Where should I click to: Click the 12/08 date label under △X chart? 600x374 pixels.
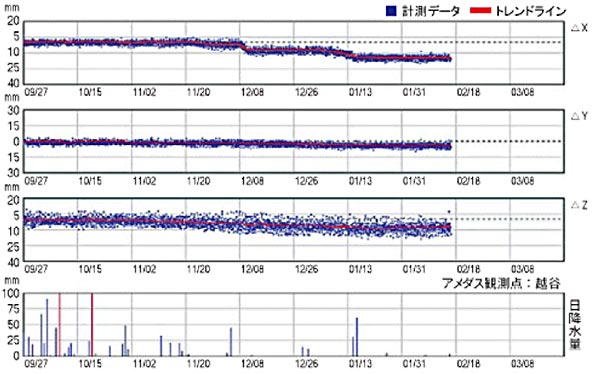pyautogui.click(x=252, y=92)
